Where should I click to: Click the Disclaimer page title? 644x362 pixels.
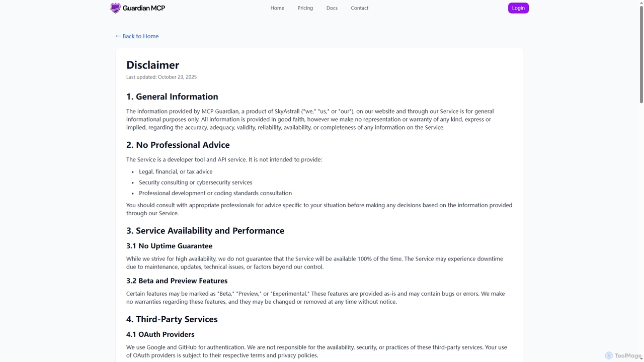152,65
